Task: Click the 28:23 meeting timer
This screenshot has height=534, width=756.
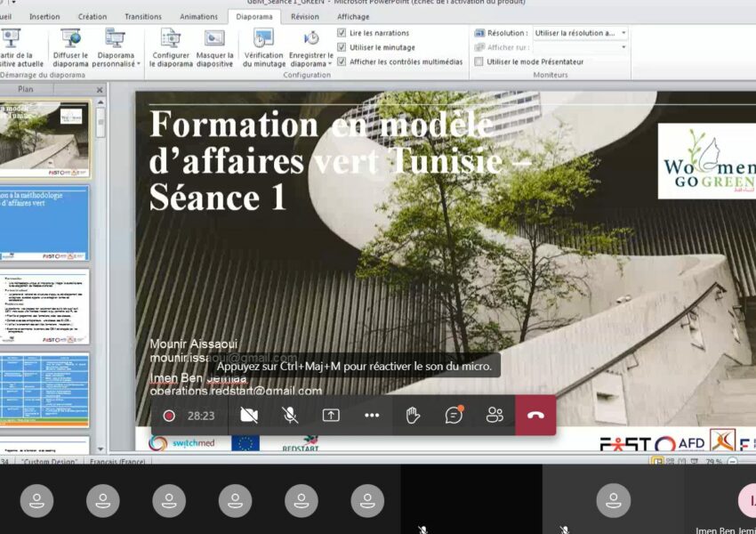Action: (201, 416)
